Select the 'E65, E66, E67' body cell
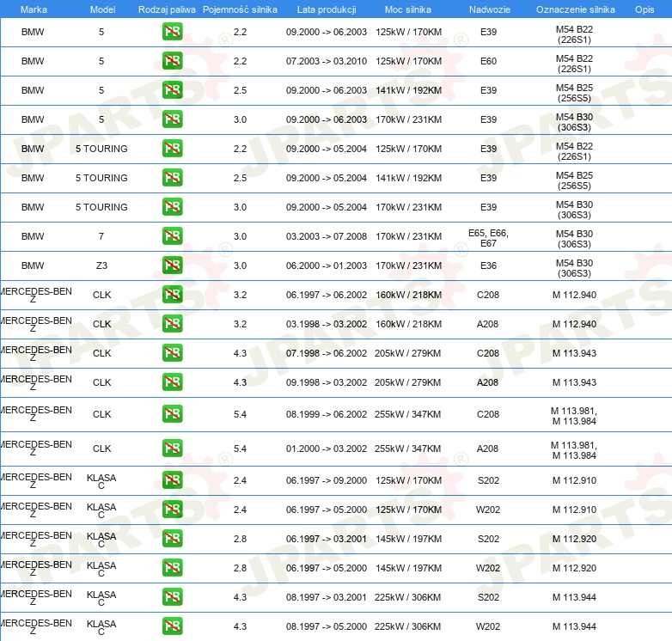Image resolution: width=672 pixels, height=641 pixels. click(488, 238)
